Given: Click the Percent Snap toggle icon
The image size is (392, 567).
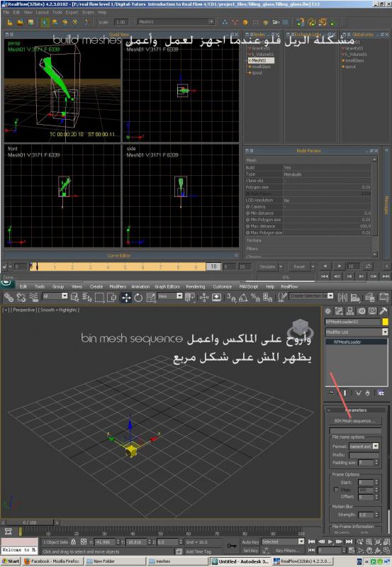Looking at the screenshot, I should coord(255,297).
